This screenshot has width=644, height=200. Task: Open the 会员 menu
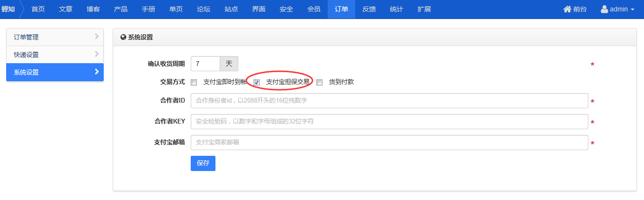[x=314, y=9]
